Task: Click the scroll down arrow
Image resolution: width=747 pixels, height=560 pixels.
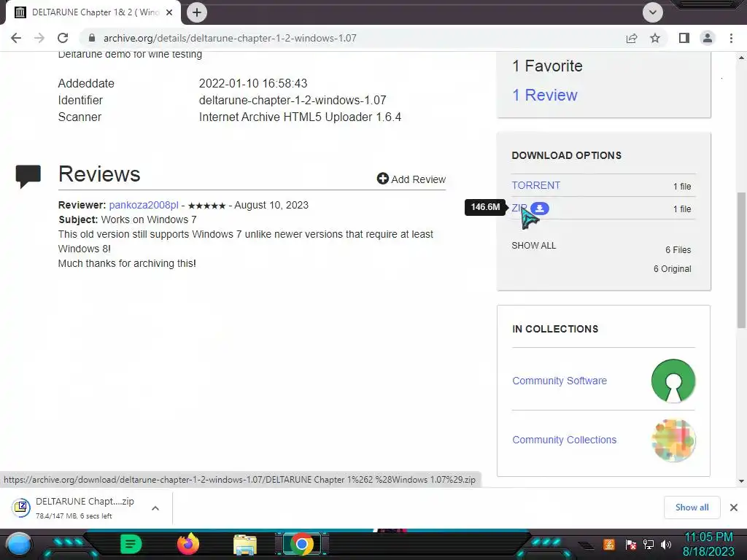Action: (741, 481)
